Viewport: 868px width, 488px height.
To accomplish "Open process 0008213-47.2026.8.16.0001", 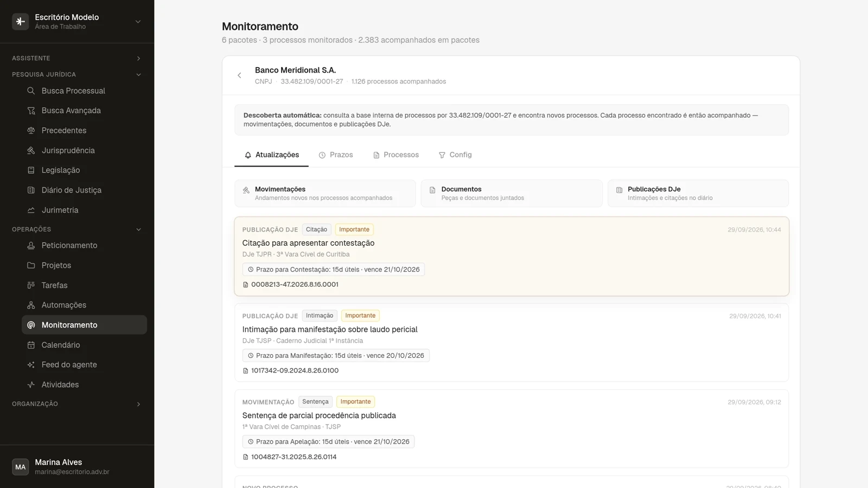I will pos(290,285).
